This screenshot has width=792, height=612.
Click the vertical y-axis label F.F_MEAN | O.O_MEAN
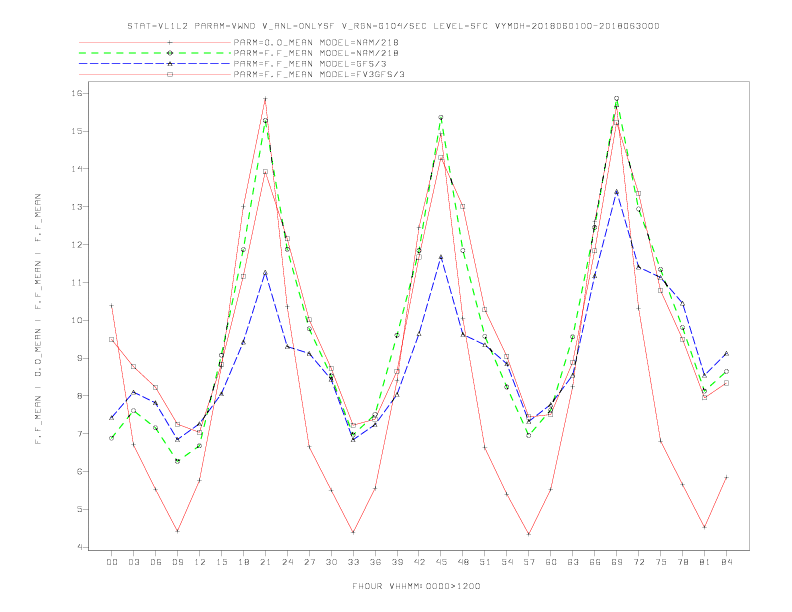coord(38,319)
